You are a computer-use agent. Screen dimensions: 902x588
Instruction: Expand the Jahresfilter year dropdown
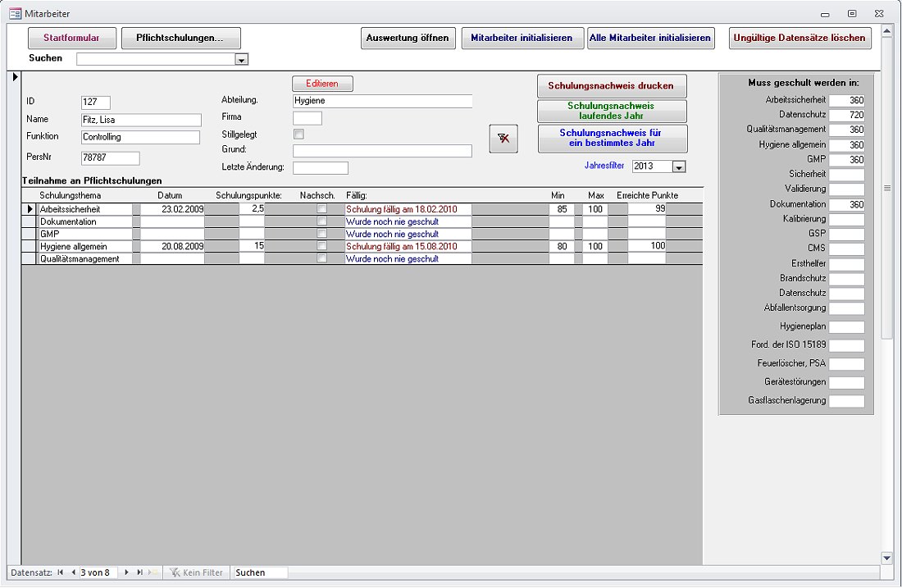pos(678,166)
